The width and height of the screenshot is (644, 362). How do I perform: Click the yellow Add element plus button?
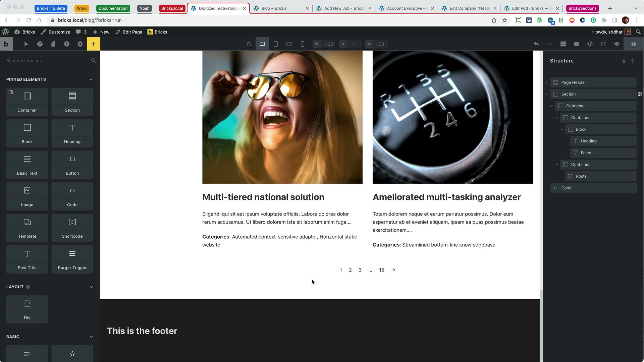[x=93, y=44]
